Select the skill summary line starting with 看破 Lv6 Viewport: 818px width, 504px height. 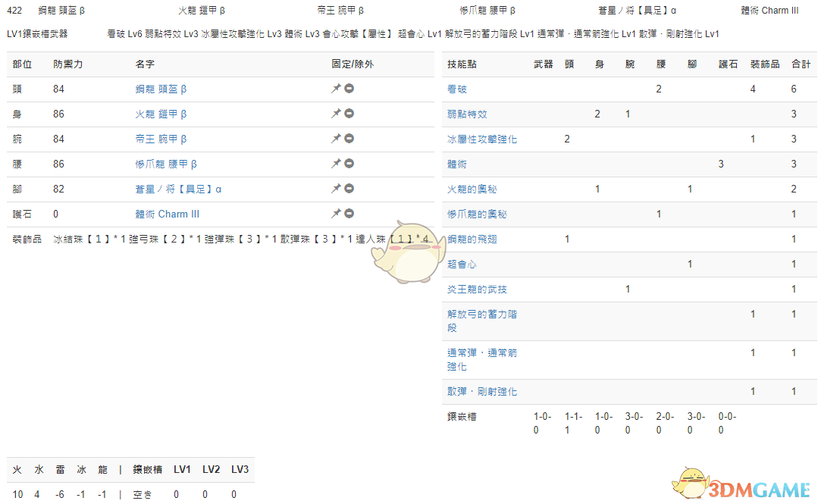coord(412,34)
